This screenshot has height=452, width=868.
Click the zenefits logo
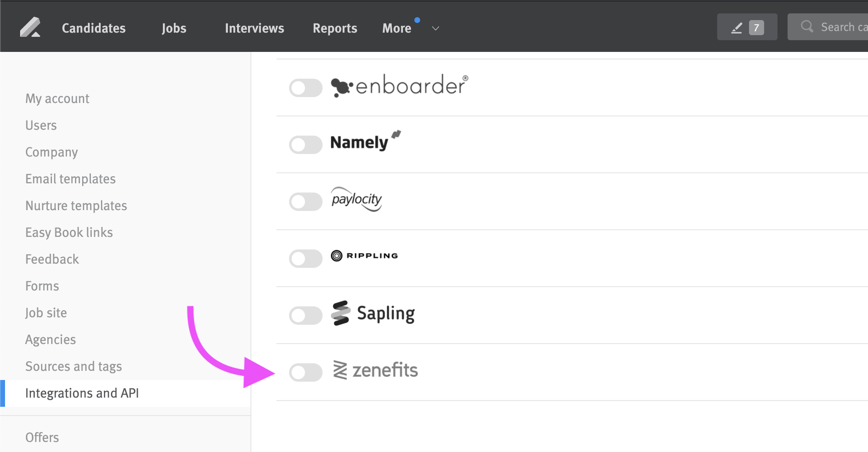[x=375, y=370]
